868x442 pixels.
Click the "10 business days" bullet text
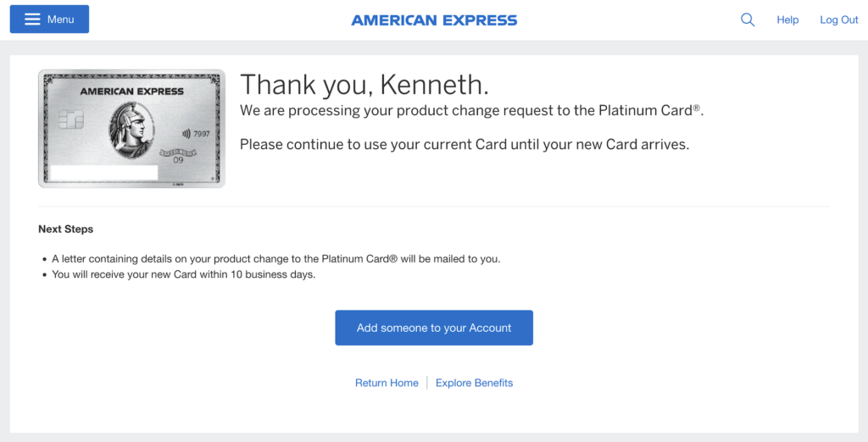(183, 274)
